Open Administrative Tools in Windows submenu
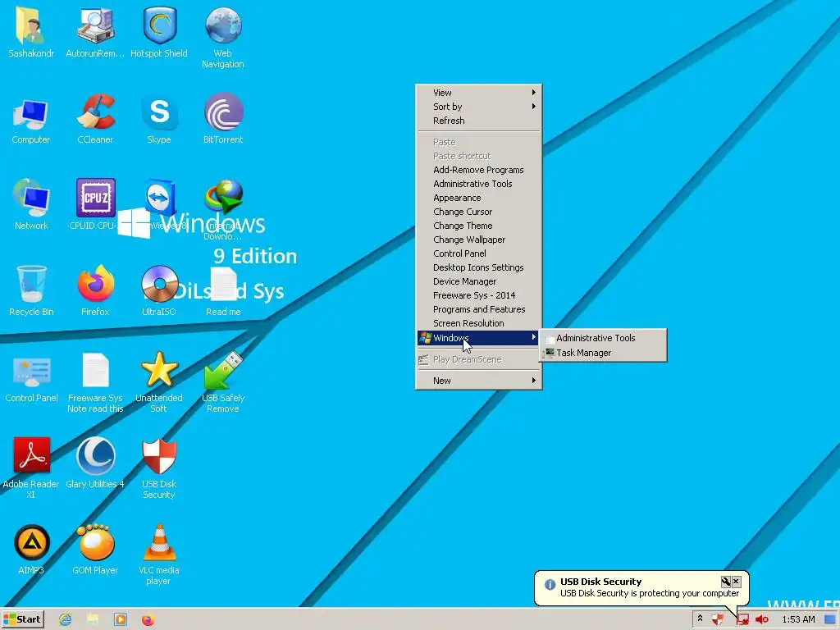The height and width of the screenshot is (630, 840). [x=603, y=338]
